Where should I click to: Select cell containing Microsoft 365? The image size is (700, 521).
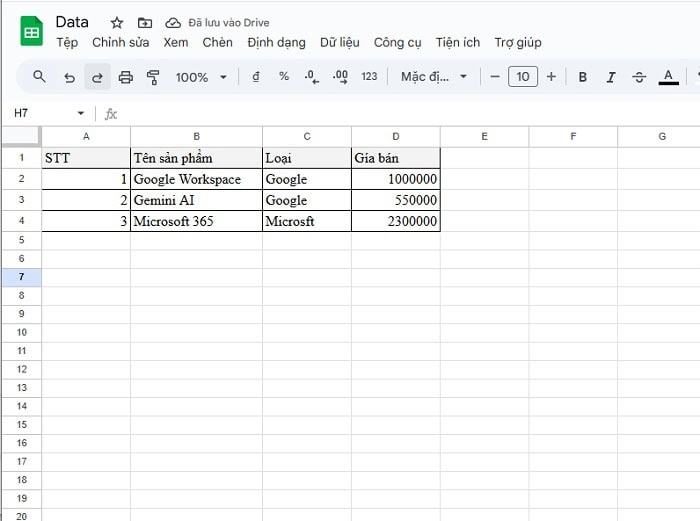(x=196, y=221)
